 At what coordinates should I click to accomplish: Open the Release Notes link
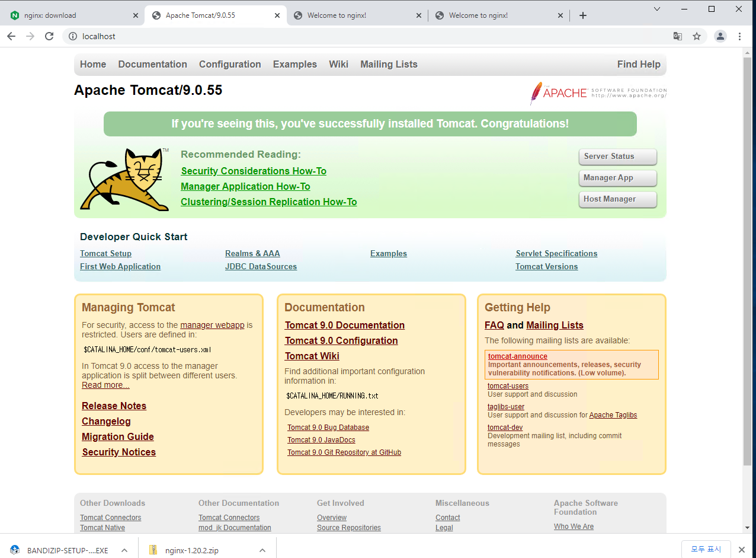tap(114, 406)
